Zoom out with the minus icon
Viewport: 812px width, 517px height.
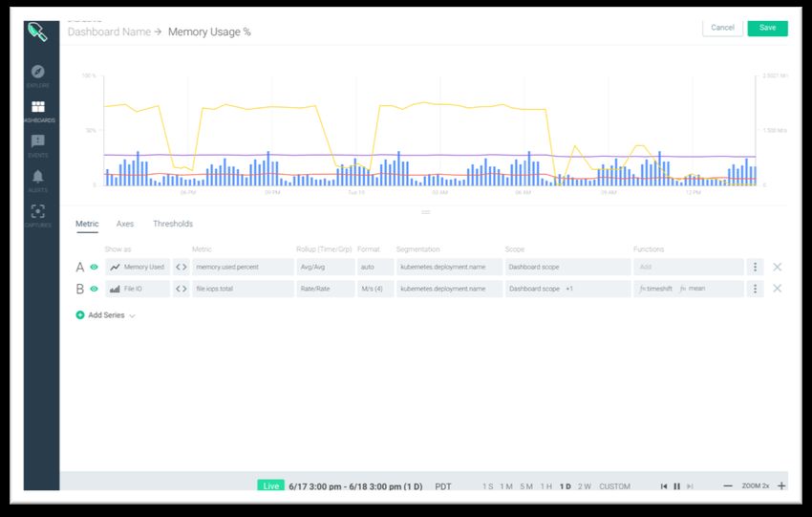pos(728,485)
